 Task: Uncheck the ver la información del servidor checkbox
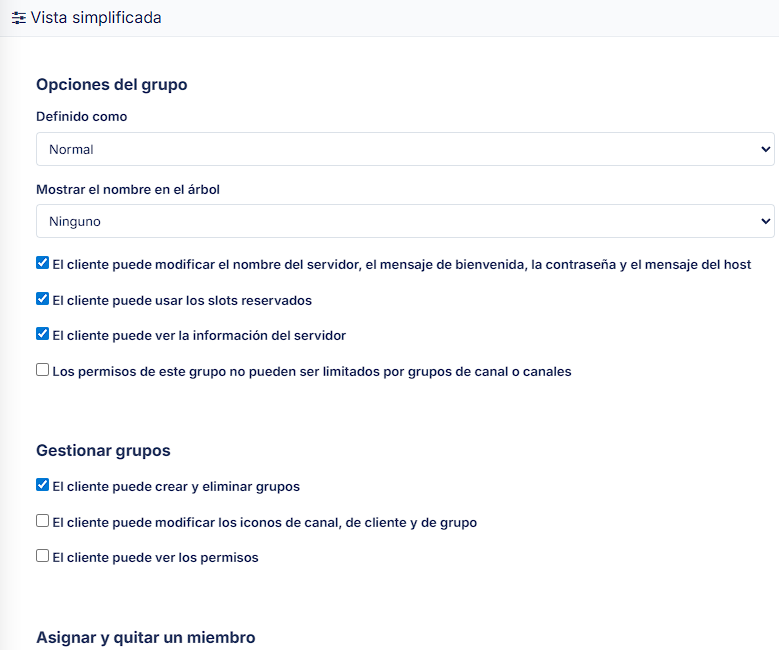[x=42, y=334]
